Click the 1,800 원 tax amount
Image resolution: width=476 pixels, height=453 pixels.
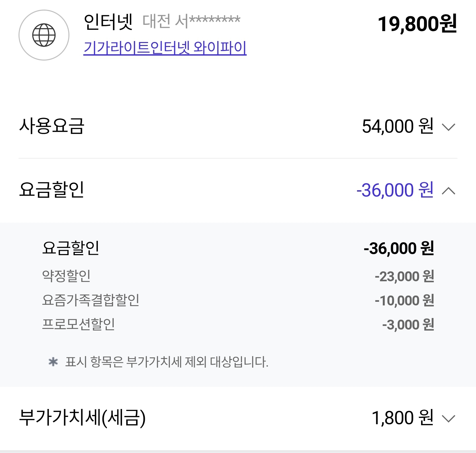point(403,418)
